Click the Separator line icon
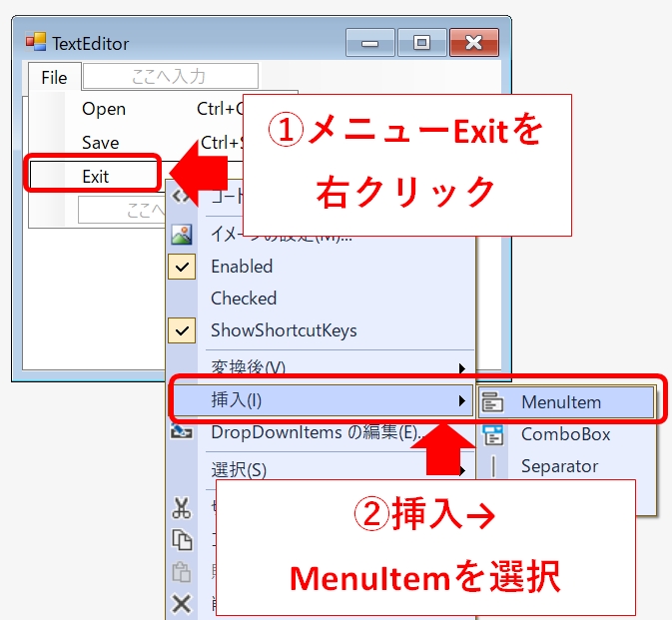The width and height of the screenshot is (672, 620). (493, 466)
